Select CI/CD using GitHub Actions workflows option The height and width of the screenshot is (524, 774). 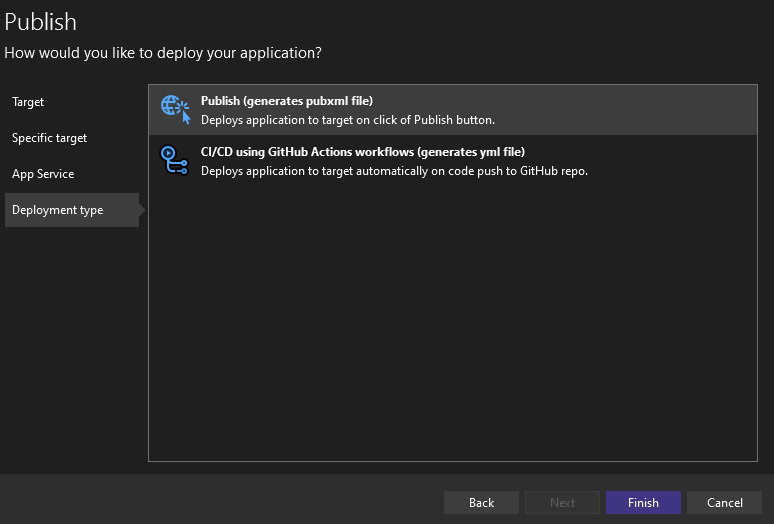pos(453,161)
